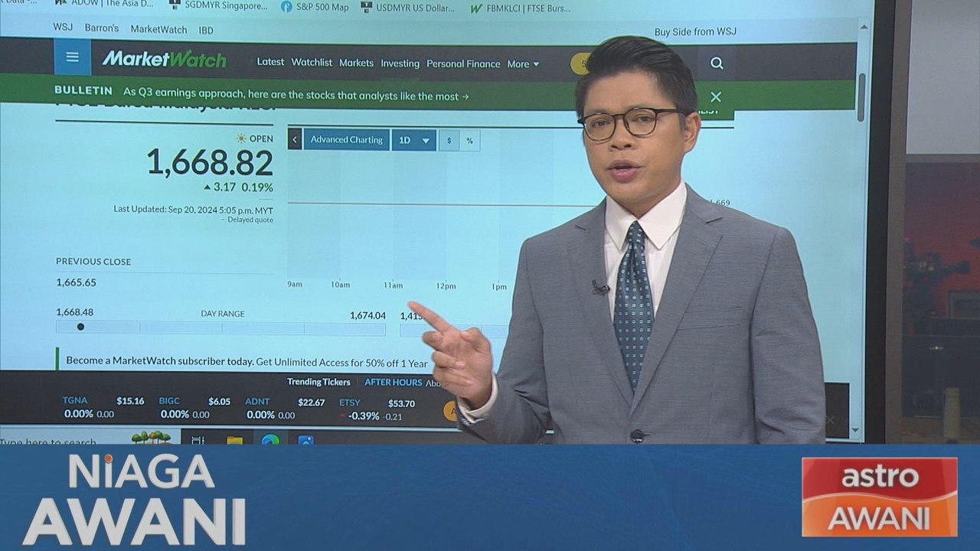Viewport: 980px width, 551px height.
Task: Switch chart to dollar value mode
Action: 449,140
